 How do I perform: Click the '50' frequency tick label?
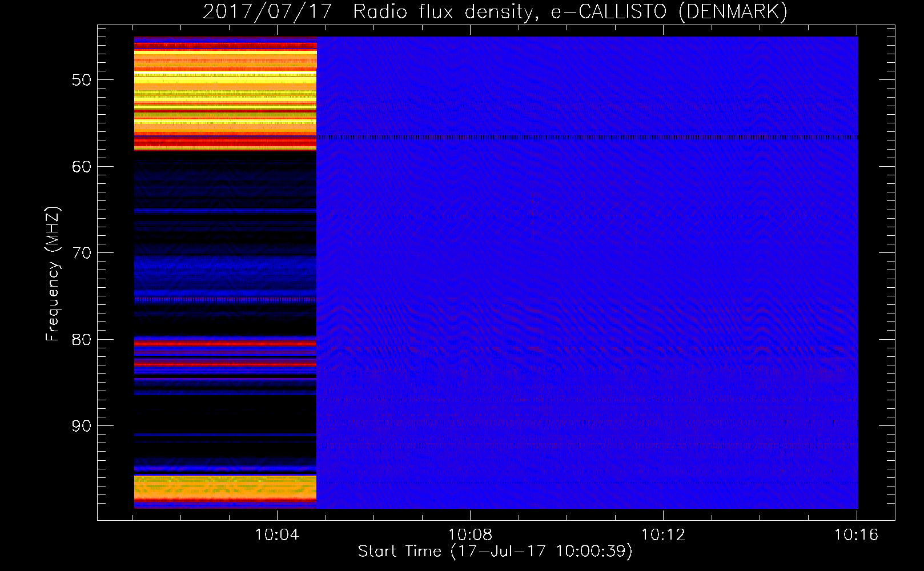(x=82, y=80)
